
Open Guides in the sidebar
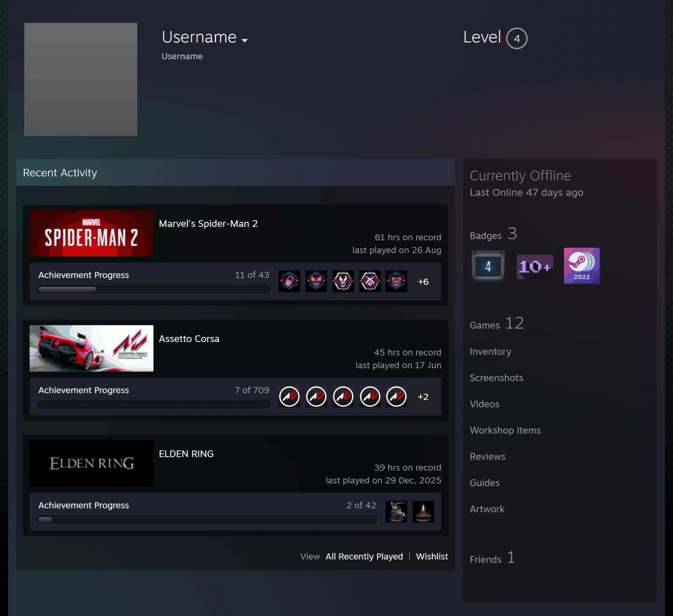pos(484,483)
